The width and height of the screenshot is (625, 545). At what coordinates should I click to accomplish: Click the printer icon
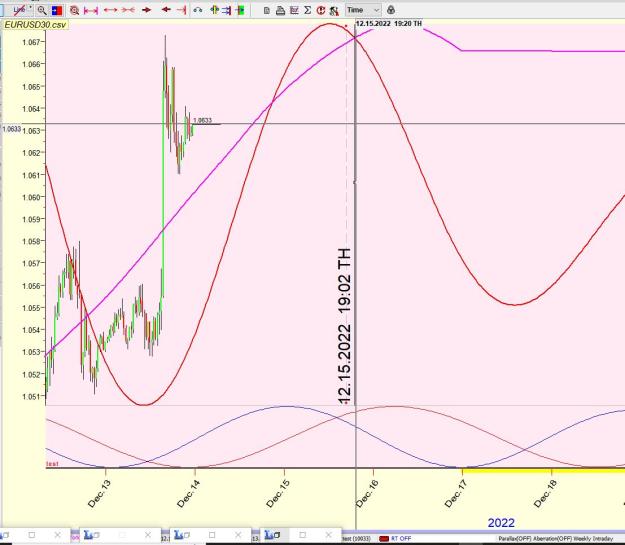pyautogui.click(x=280, y=10)
